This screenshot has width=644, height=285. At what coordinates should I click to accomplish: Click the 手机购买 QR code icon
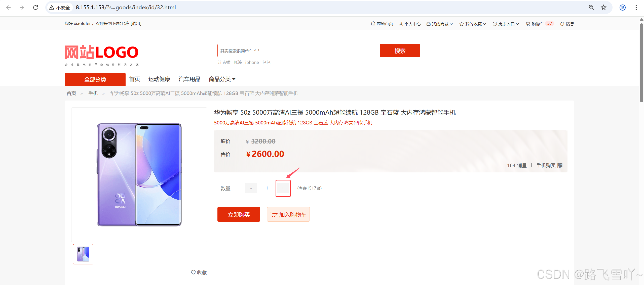point(560,166)
